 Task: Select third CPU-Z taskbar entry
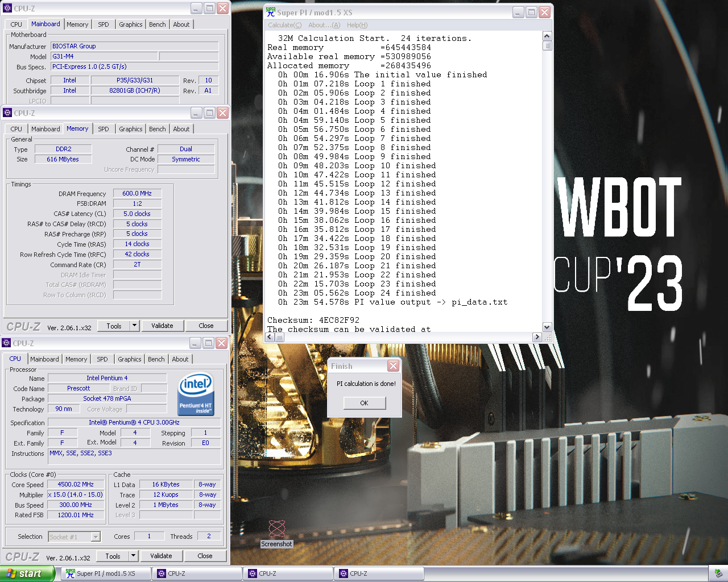tap(379, 573)
